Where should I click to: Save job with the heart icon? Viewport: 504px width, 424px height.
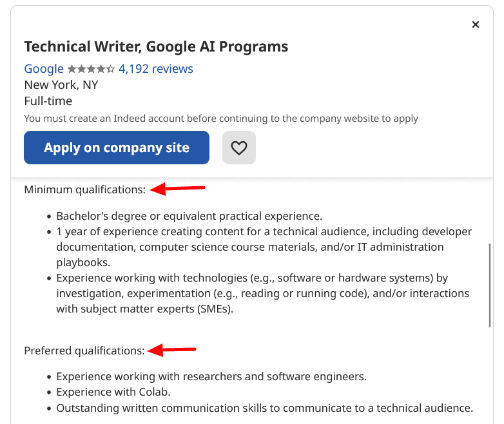239,148
